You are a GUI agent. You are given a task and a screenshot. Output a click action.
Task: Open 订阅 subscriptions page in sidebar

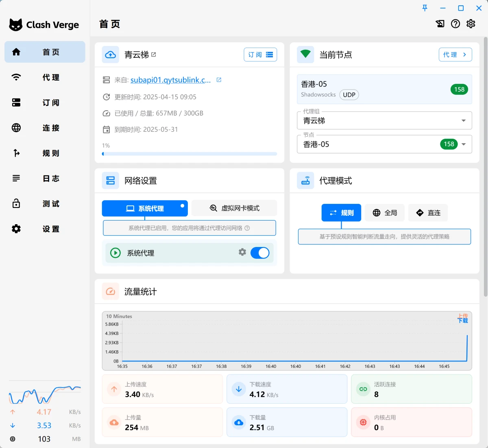45,103
